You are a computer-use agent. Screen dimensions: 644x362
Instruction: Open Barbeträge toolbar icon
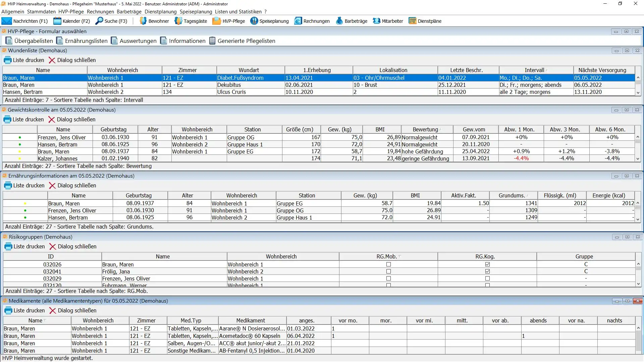coord(339,21)
